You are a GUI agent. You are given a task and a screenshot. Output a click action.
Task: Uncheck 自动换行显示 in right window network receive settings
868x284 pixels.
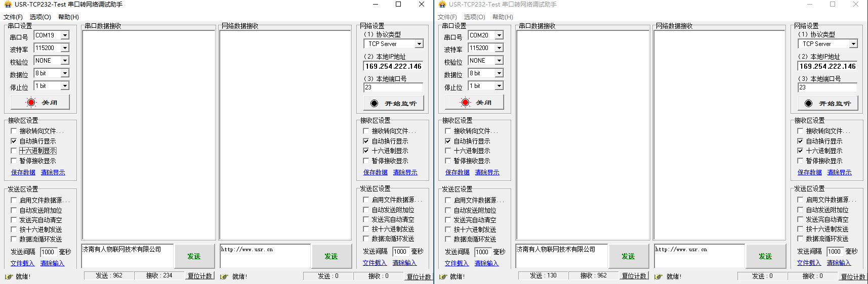[x=800, y=141]
